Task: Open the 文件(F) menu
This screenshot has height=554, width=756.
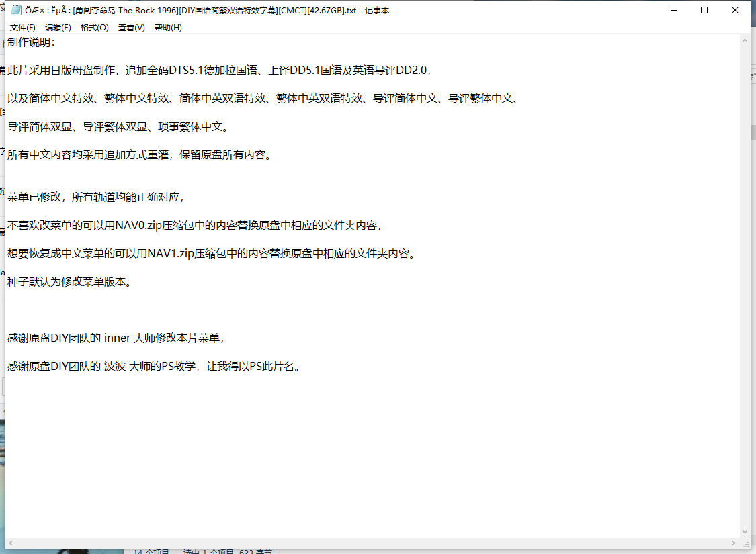Action: click(23, 28)
